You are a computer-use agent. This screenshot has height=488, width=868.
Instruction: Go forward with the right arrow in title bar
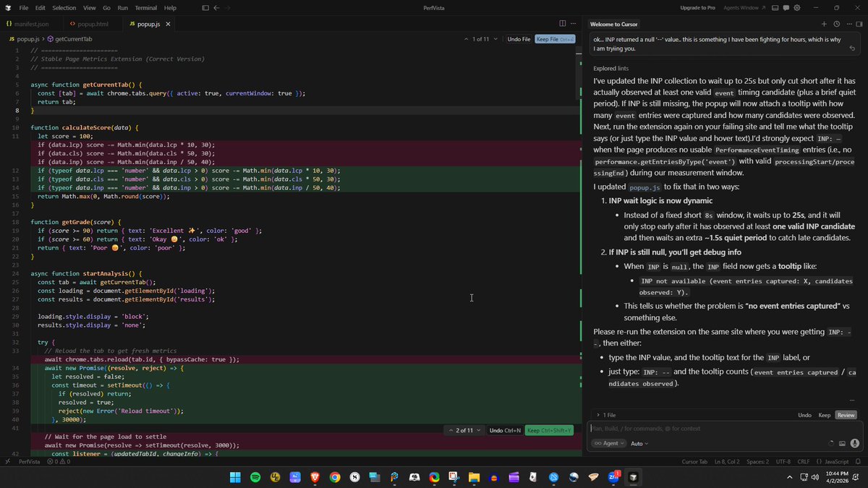coord(228,7)
